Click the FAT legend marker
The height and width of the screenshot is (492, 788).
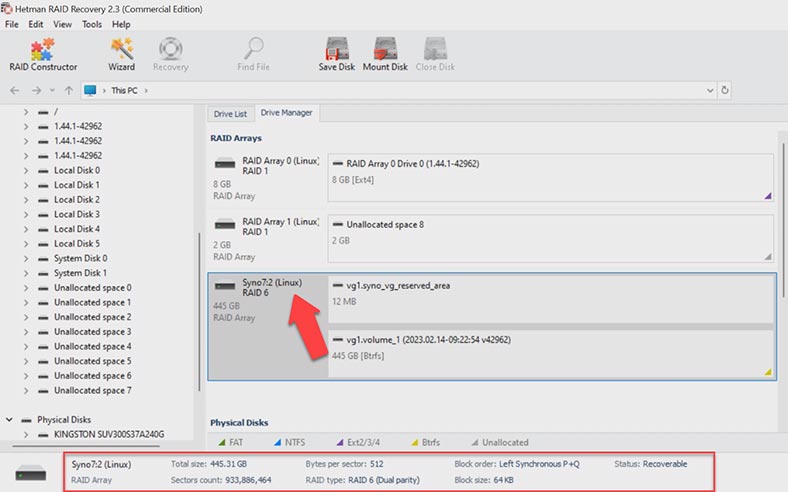point(222,442)
